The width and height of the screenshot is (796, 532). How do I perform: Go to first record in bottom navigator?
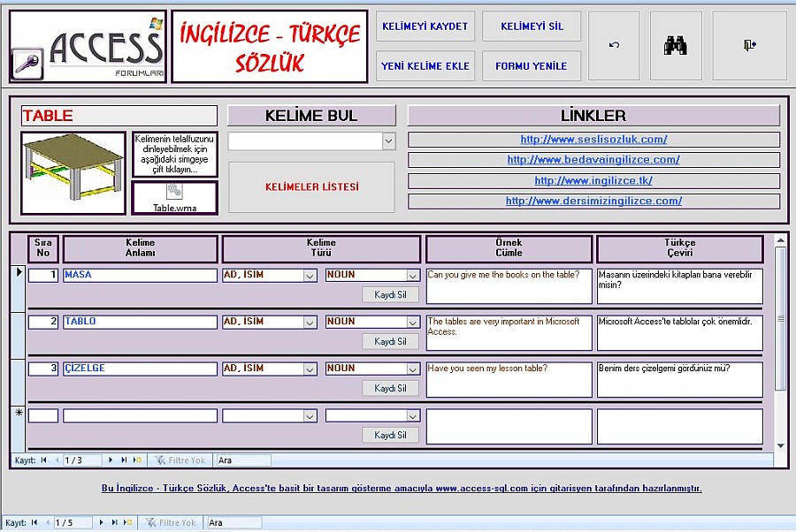[34, 523]
